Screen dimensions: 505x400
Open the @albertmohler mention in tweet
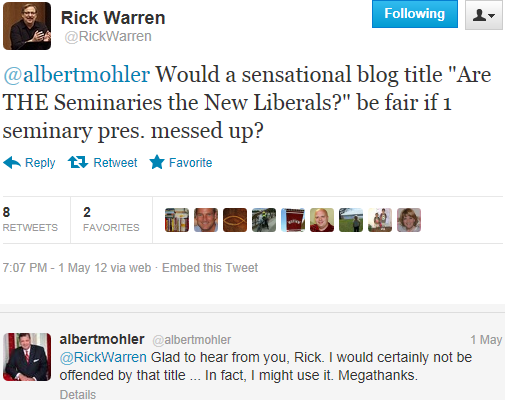click(76, 74)
